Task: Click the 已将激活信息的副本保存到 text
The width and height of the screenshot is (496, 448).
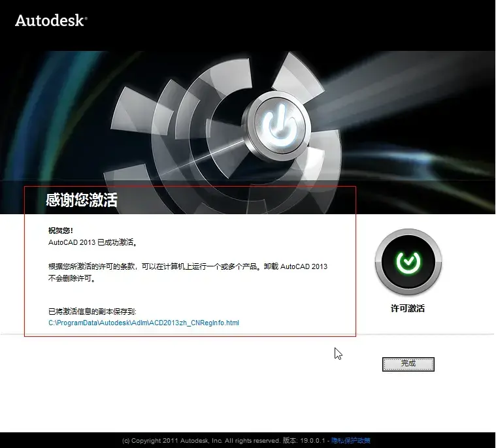Action: (x=92, y=312)
